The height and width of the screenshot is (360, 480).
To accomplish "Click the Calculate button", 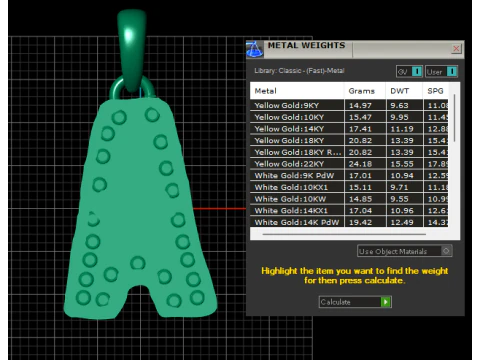I will [x=355, y=302].
